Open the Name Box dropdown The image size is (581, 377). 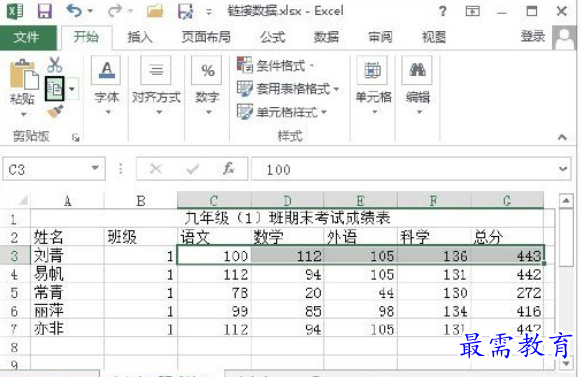(95, 168)
